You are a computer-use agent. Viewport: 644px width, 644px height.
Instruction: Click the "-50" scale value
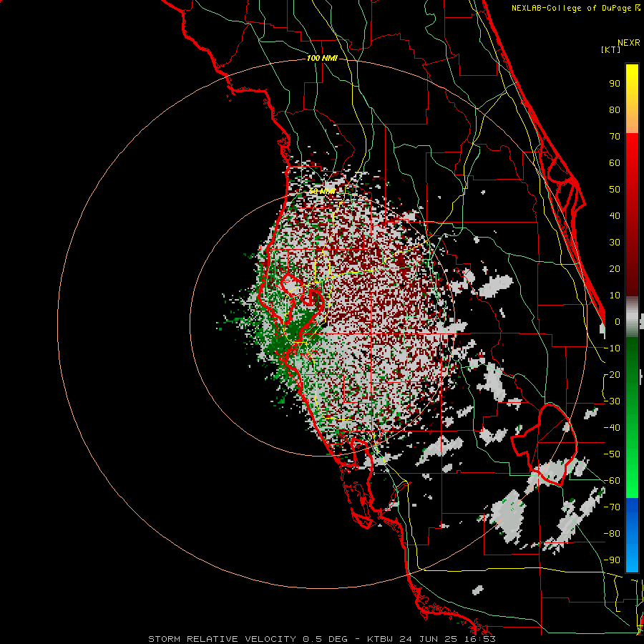click(x=612, y=454)
